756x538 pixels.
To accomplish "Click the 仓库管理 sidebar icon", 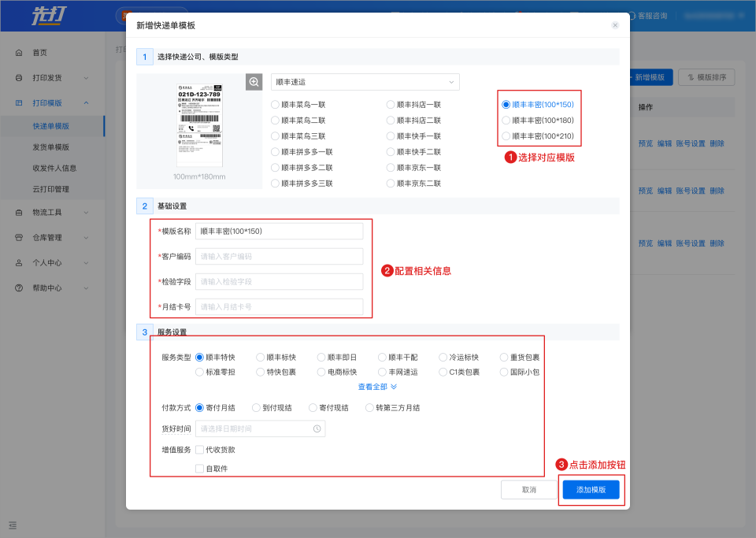I will 19,238.
